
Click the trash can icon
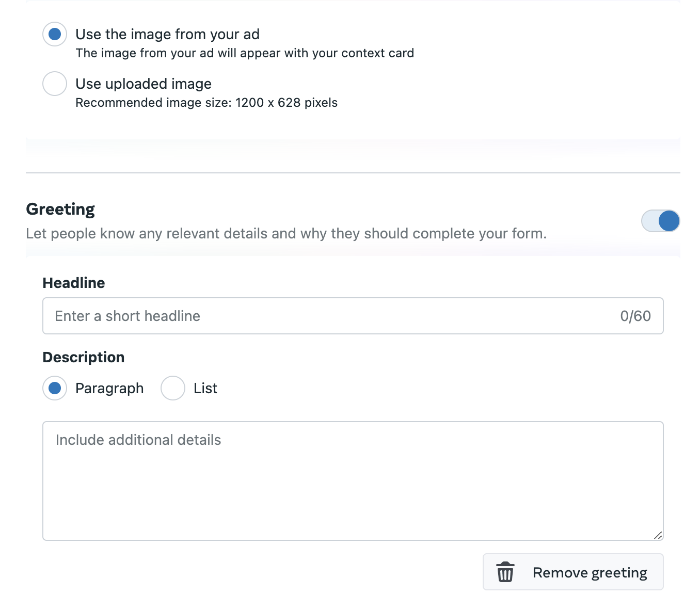coord(505,572)
